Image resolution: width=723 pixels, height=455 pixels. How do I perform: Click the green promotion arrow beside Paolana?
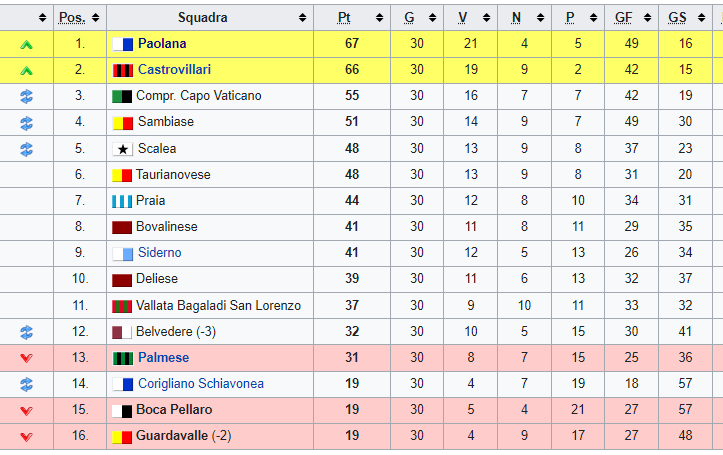(26, 45)
